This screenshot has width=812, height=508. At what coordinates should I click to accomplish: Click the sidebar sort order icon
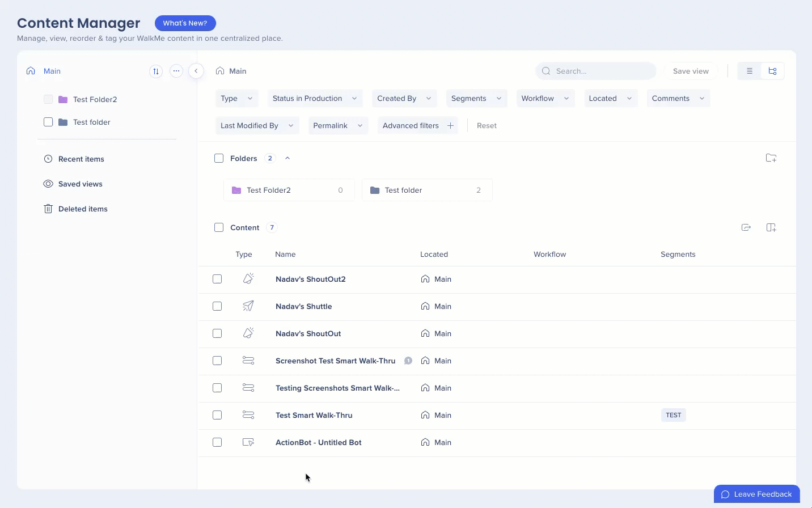click(x=156, y=71)
